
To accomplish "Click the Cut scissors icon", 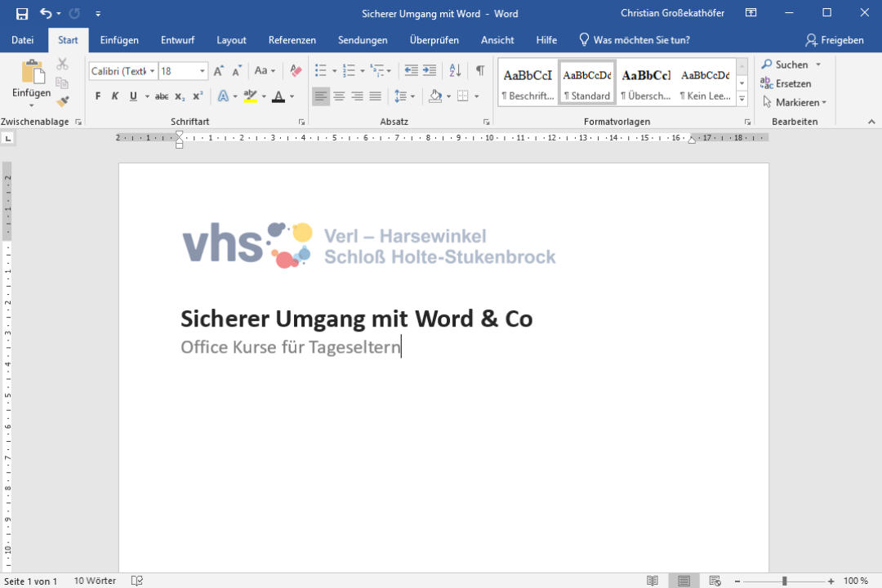I will coord(62,65).
